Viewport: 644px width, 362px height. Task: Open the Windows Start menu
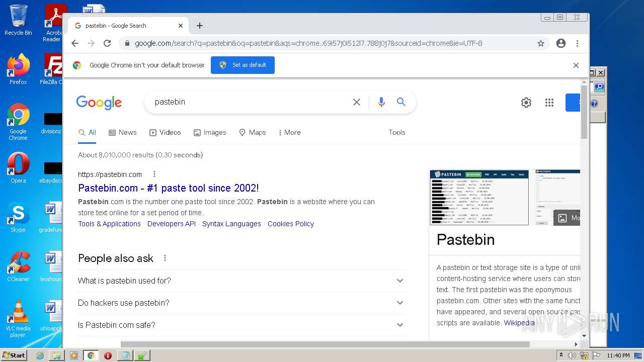coord(14,355)
